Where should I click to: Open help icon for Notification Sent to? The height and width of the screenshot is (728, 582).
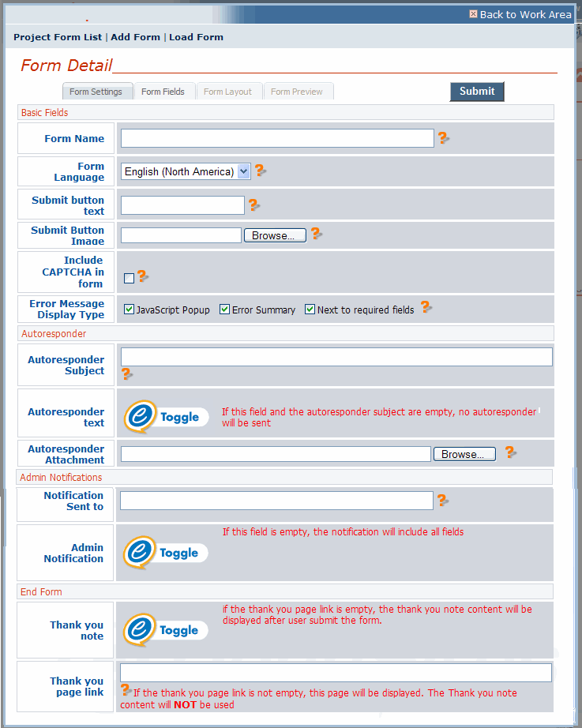(x=443, y=500)
